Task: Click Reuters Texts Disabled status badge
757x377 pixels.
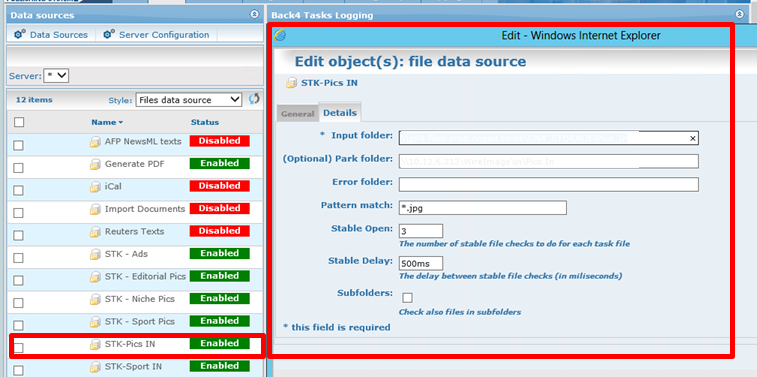Action: click(x=220, y=231)
